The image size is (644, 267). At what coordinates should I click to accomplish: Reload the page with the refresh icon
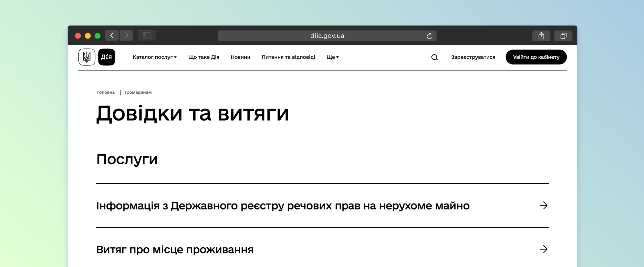click(x=429, y=36)
